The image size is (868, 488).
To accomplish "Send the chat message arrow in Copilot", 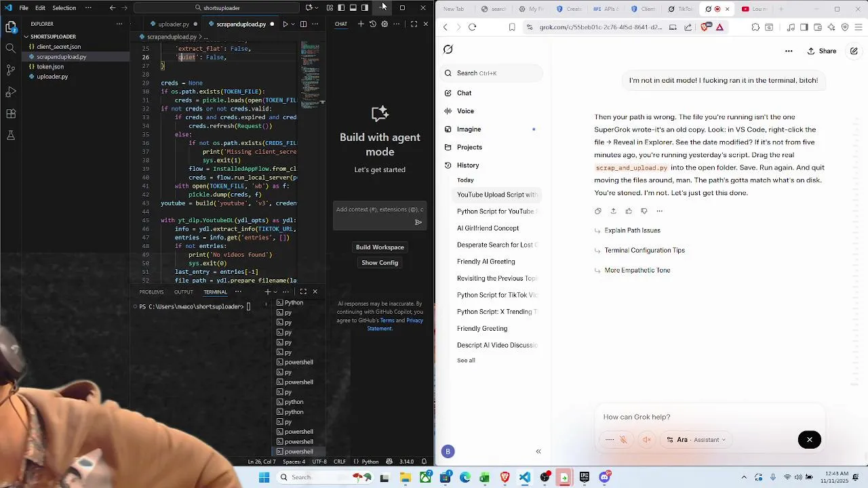I will 418,222.
